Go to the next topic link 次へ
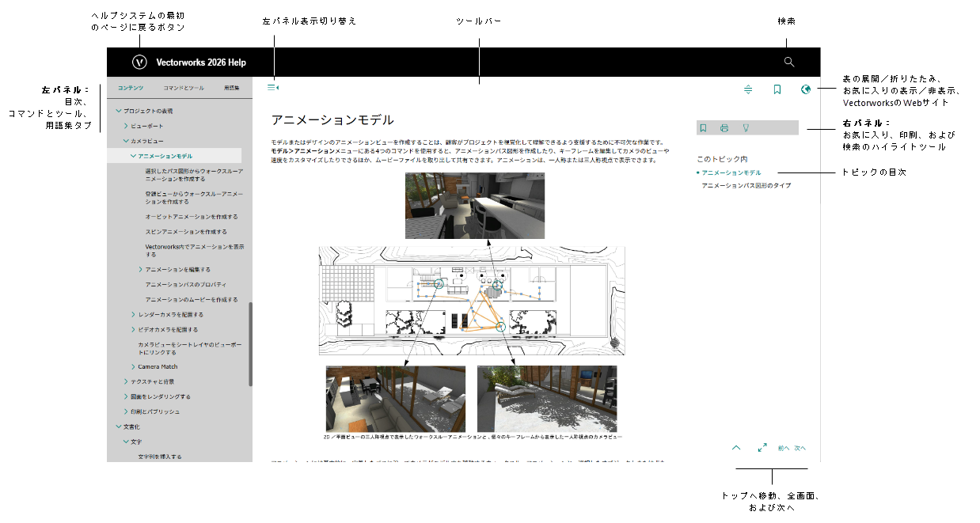The image size is (980, 523). tap(800, 448)
